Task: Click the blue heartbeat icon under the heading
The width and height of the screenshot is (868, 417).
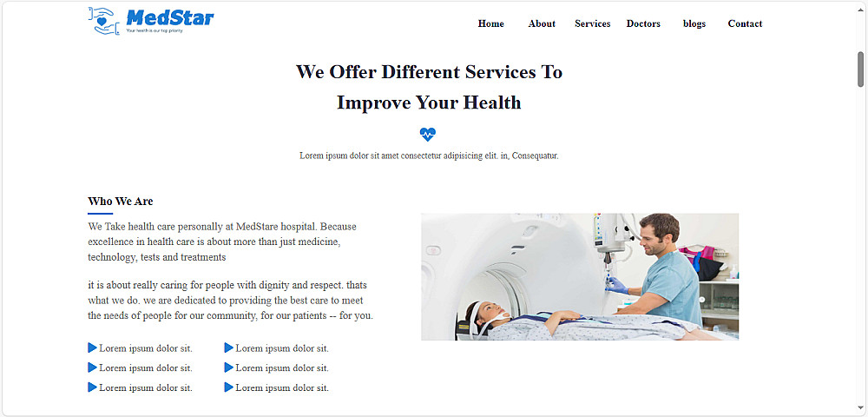Action: (x=427, y=134)
